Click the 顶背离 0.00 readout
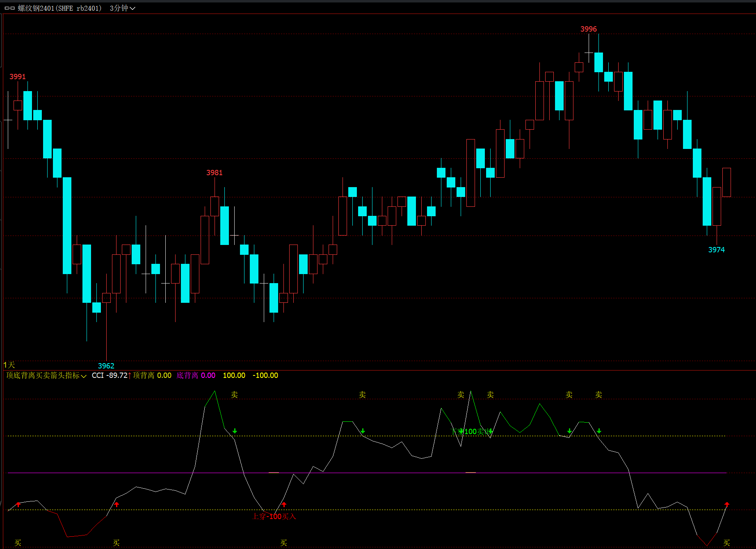The image size is (756, 549). [x=152, y=375]
